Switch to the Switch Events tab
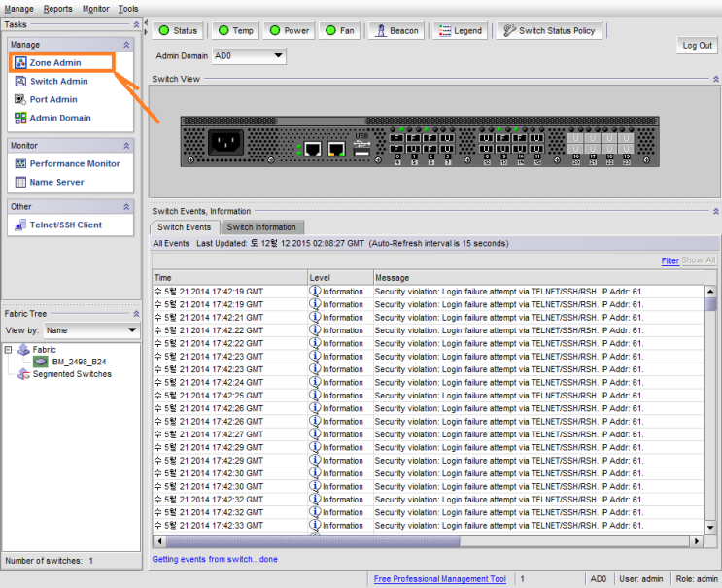Viewport: 722px width, 588px height. 185,227
